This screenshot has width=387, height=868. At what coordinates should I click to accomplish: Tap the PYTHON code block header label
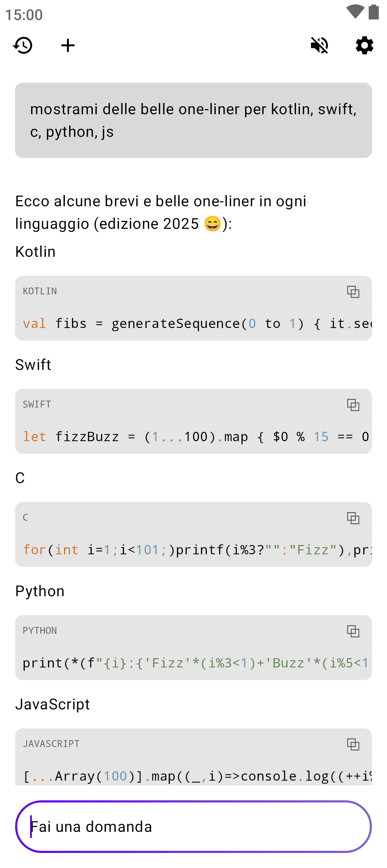40,631
